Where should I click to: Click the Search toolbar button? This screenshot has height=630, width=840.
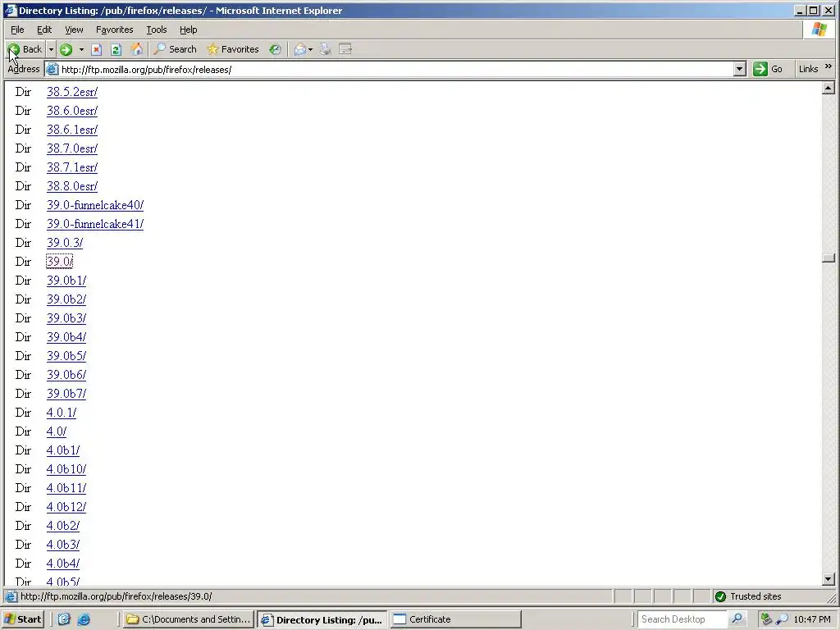(x=176, y=49)
